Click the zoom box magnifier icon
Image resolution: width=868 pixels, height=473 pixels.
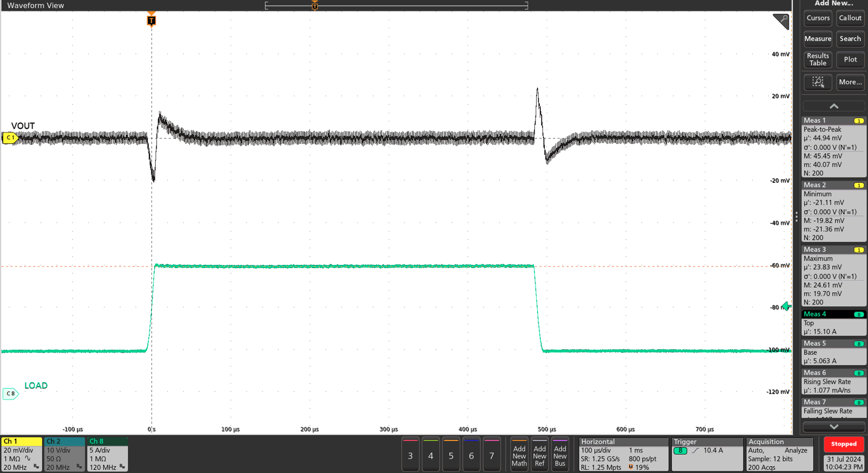pos(817,82)
